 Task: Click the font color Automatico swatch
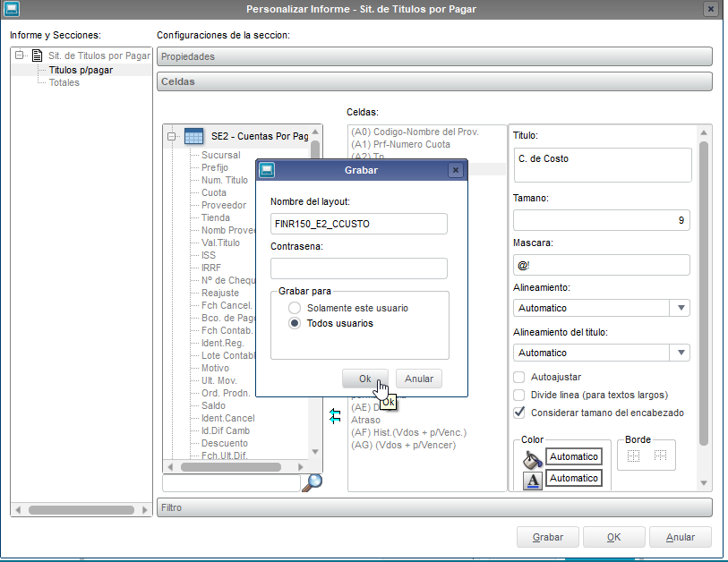574,478
